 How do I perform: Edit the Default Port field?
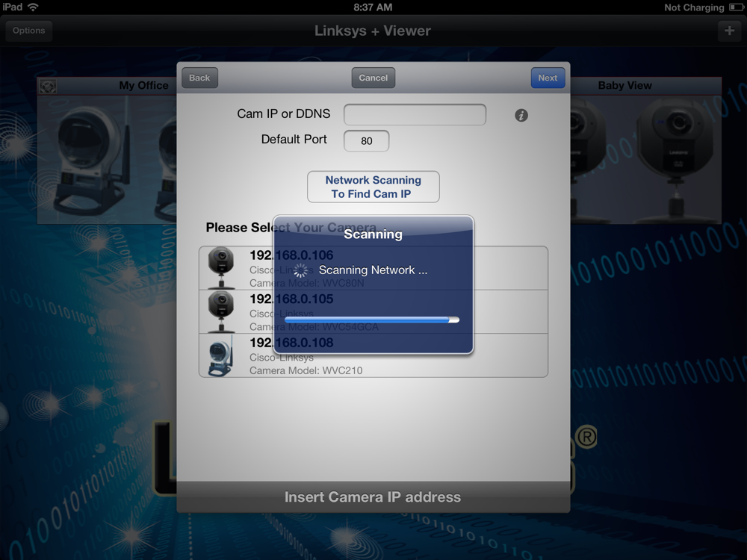366,141
